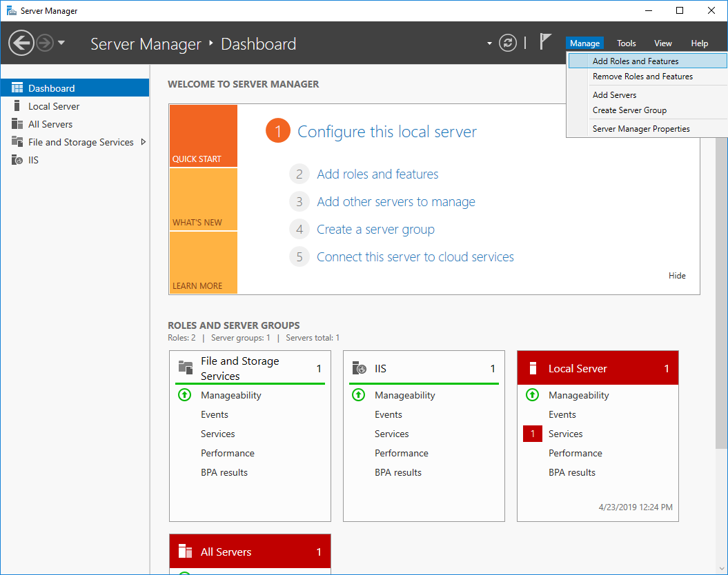
Task: Click Add roles and features link
Action: [377, 174]
